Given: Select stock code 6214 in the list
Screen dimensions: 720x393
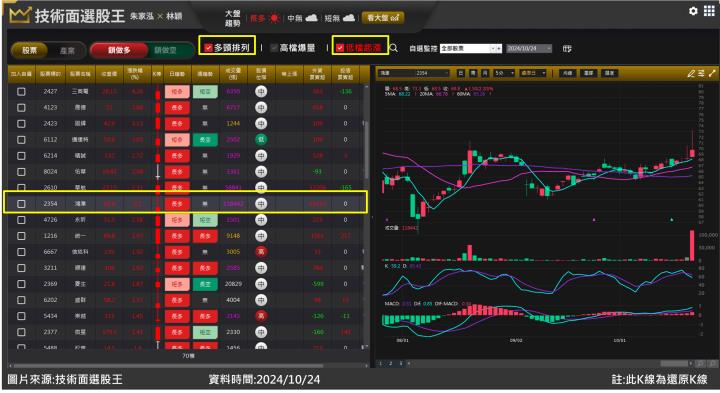Looking at the screenshot, I should pyautogui.click(x=51, y=156).
